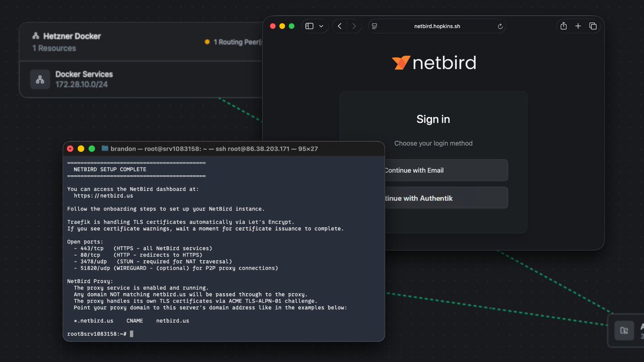Click the Hetzner Docker network icon
Image resolution: width=644 pixels, height=362 pixels.
[36, 36]
